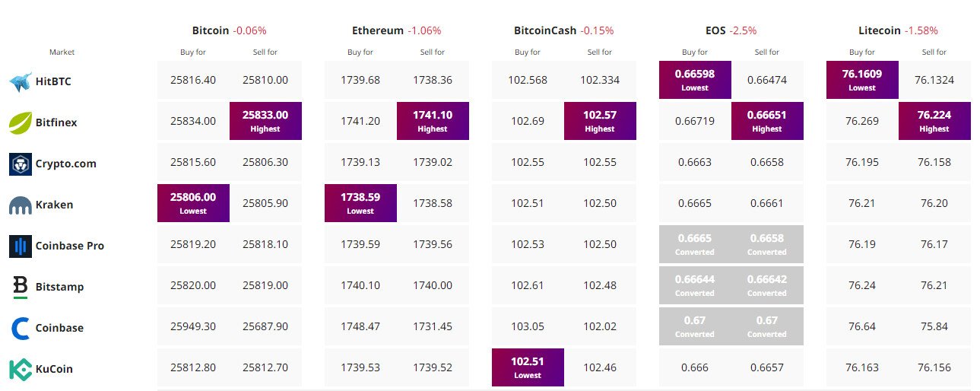Click the Crypto.com lion logo icon
This screenshot has height=391, width=980.
click(x=20, y=164)
